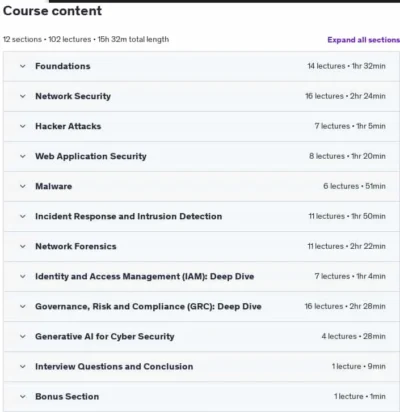The image size is (400, 412).
Task: Click the Network Forensics section title
Action: 76,246
